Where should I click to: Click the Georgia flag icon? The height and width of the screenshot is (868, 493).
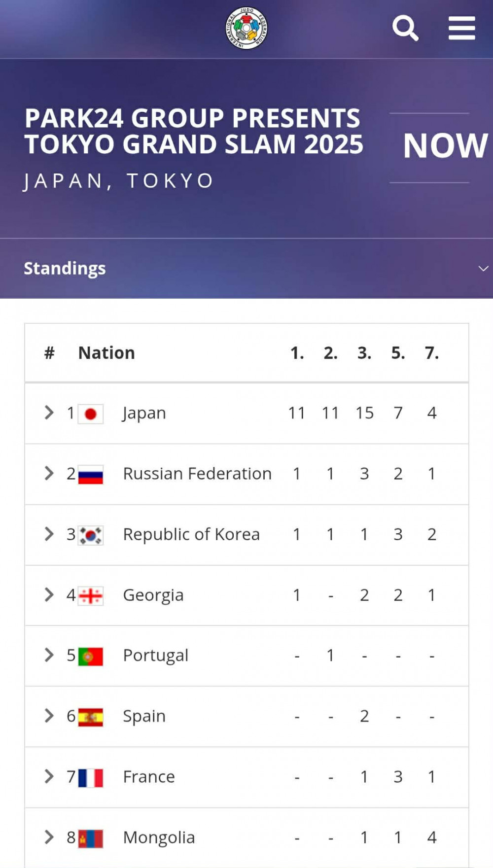click(91, 595)
